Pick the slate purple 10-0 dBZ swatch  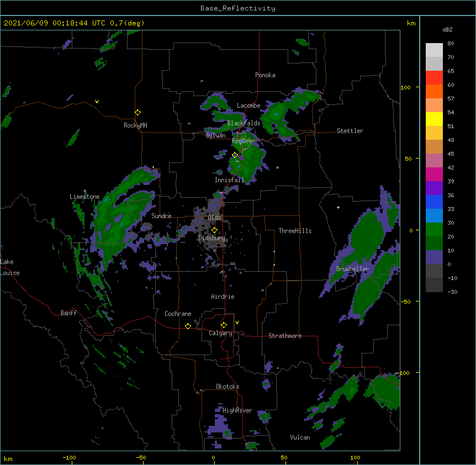(x=434, y=257)
